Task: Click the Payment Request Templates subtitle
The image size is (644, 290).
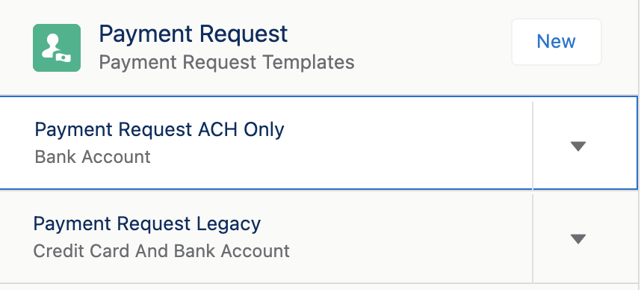Action: pyautogui.click(x=226, y=63)
